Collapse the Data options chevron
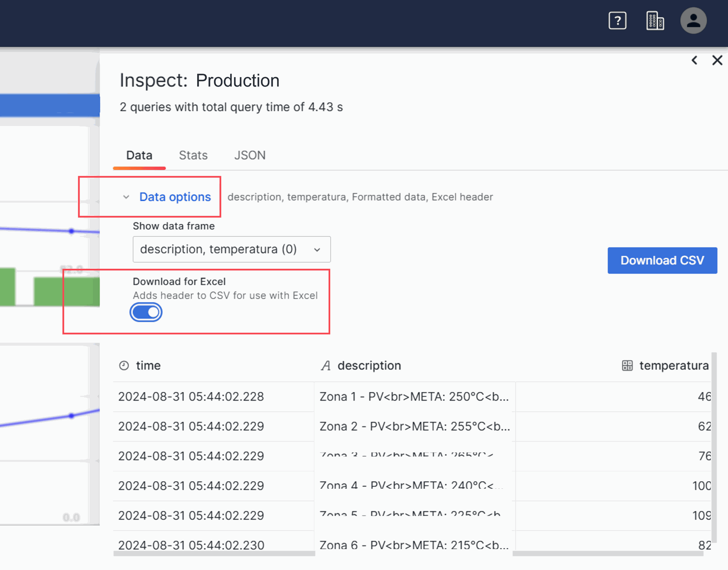 click(126, 197)
